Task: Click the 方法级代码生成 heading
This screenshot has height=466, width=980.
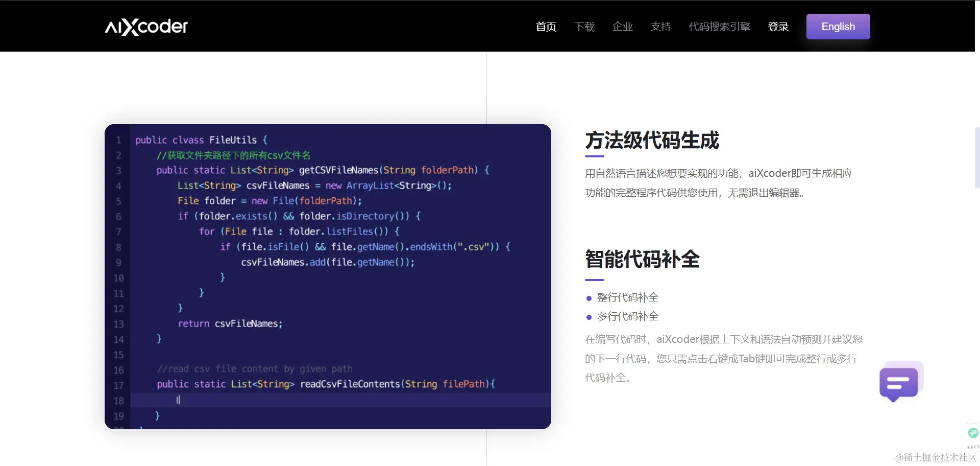Action: (x=652, y=140)
